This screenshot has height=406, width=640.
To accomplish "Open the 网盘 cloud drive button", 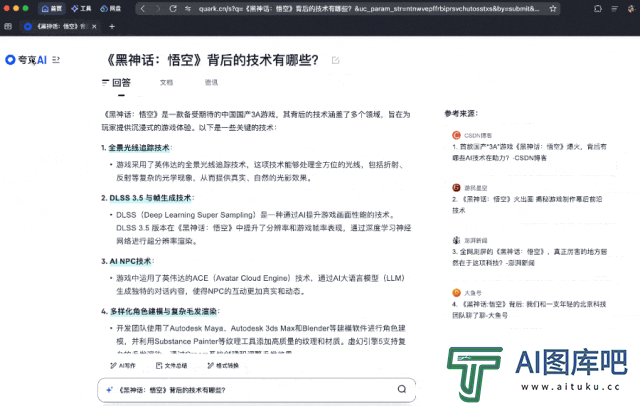I will 111,9.
